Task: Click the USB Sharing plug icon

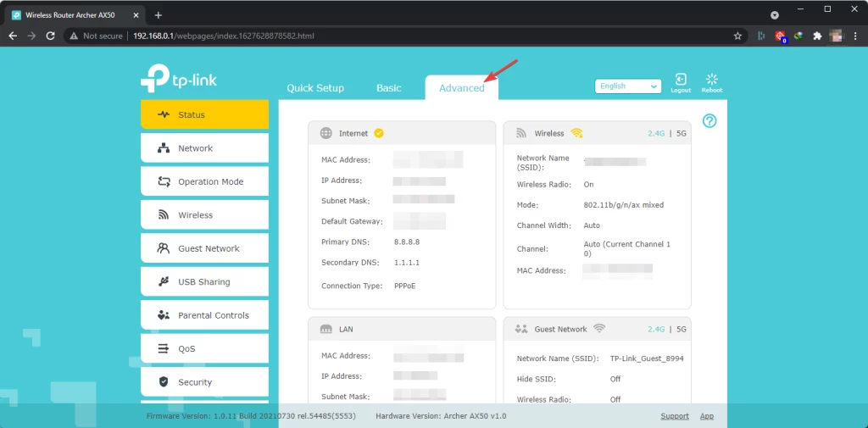Action: [x=164, y=282]
